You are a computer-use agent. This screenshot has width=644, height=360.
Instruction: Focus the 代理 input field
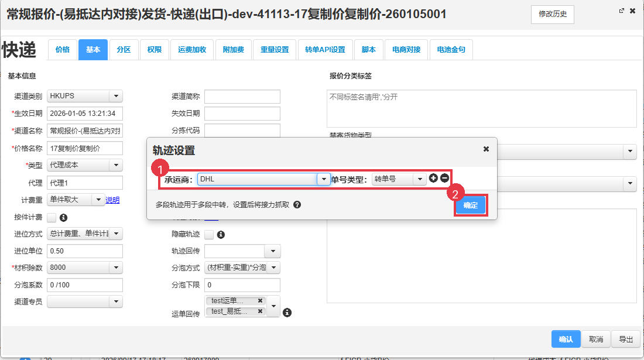pyautogui.click(x=85, y=183)
